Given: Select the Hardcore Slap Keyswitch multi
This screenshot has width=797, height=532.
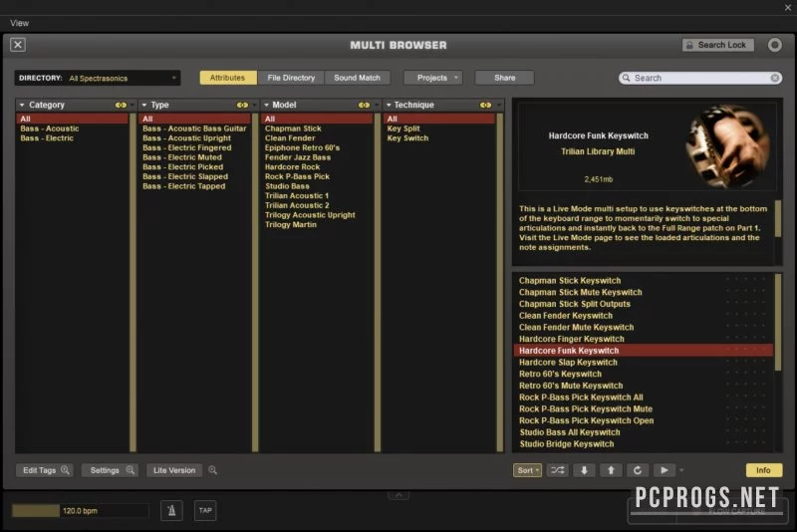Looking at the screenshot, I should 643,363.
